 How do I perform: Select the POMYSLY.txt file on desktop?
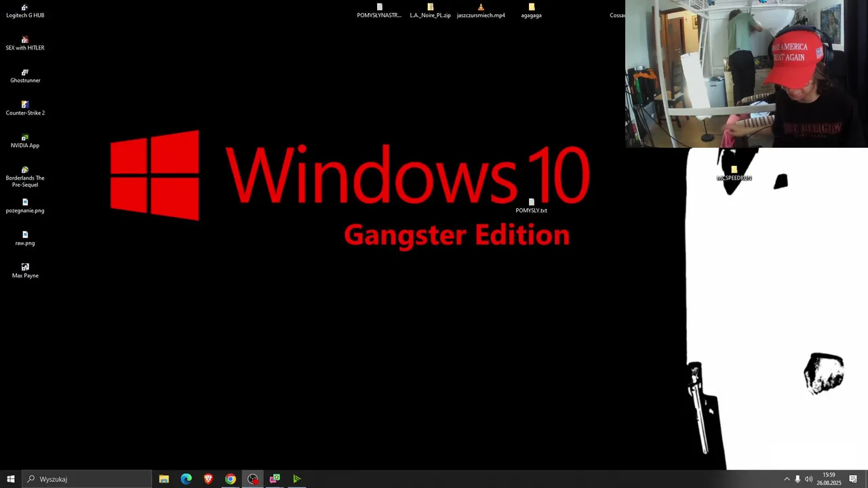pos(531,207)
